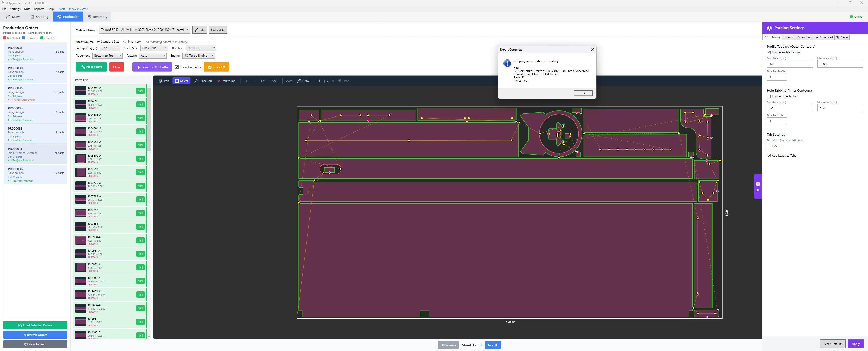Open the Pattern dropdown
Image resolution: width=868 pixels, height=351 pixels.
153,55
